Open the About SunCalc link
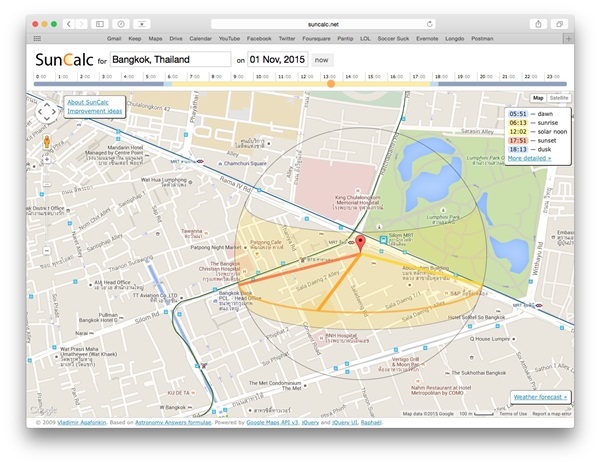Screen dimensions: 600x465 [88, 102]
